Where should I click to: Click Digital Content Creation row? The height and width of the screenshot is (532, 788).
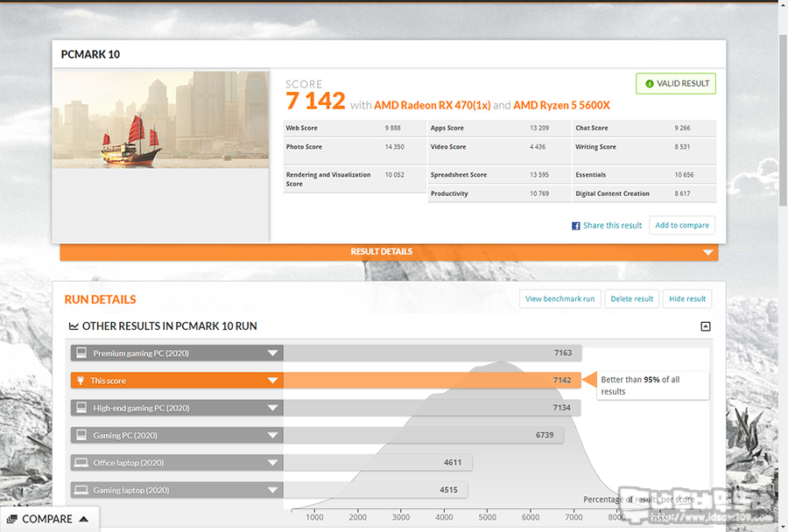644,194
